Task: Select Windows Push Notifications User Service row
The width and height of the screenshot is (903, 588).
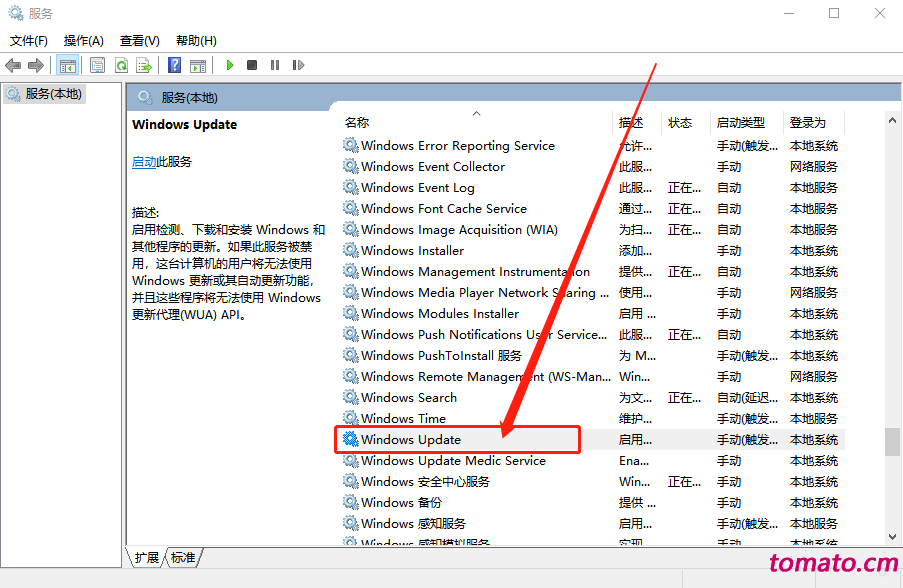Action: [591, 335]
